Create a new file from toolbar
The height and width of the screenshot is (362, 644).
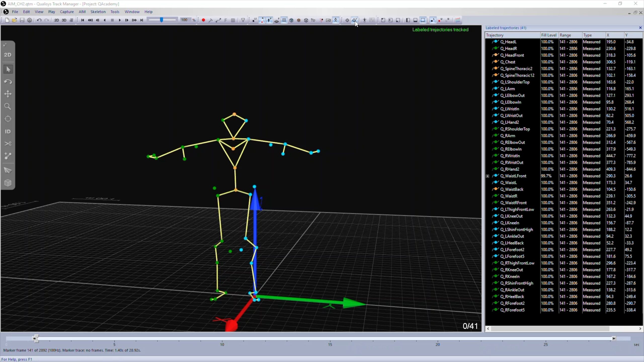click(7, 20)
